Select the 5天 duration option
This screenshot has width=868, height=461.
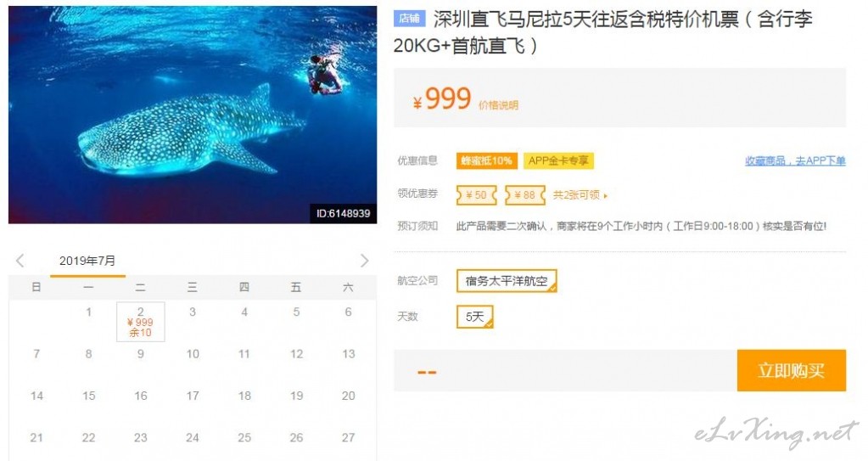point(475,317)
